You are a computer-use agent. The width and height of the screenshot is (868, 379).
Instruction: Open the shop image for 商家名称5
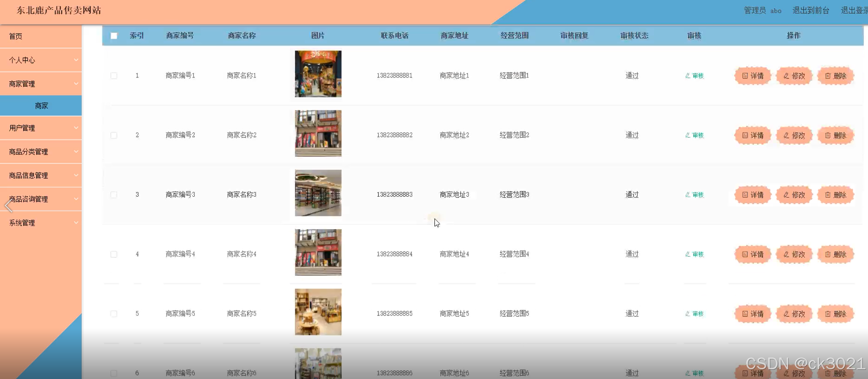point(318,312)
